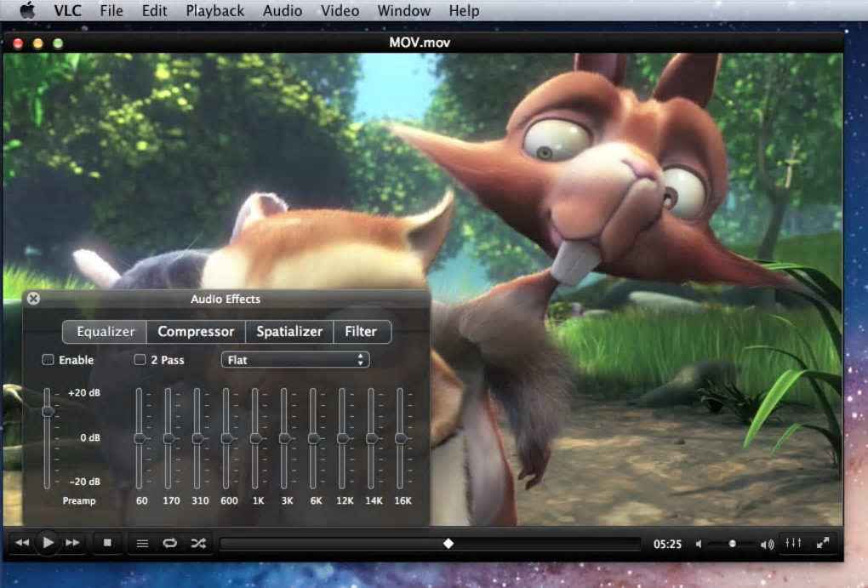This screenshot has width=868, height=588.
Task: Minimize the MOV.mov window
Action: tap(37, 43)
